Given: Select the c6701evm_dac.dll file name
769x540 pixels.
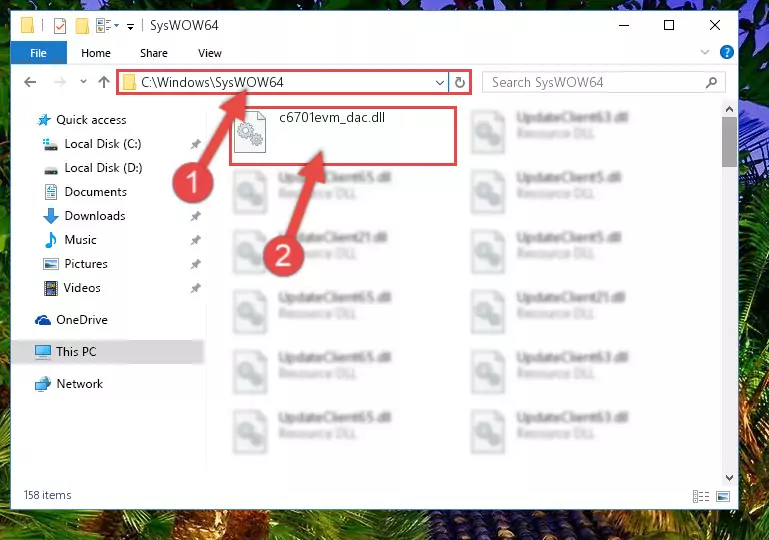Looking at the screenshot, I should [x=332, y=118].
